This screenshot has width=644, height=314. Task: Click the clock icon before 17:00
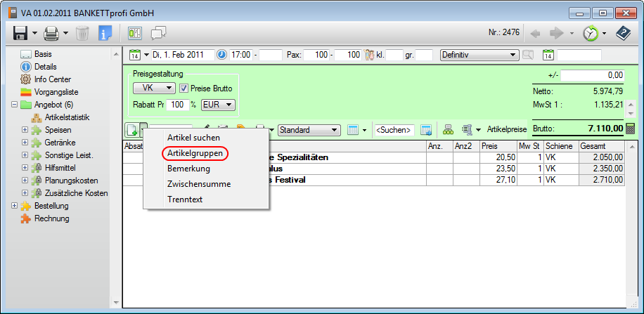coord(222,55)
